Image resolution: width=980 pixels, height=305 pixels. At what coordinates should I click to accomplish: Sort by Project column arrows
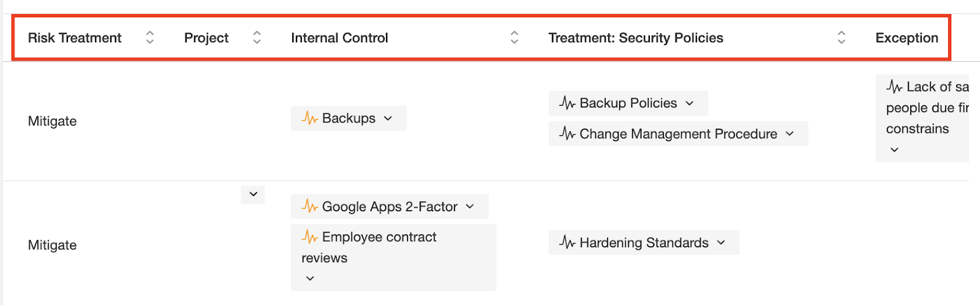point(257,38)
